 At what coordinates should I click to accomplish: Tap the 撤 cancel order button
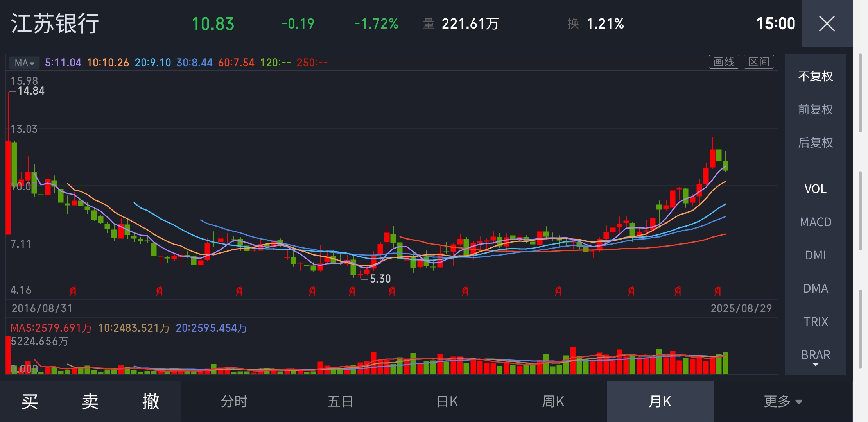[151, 402]
